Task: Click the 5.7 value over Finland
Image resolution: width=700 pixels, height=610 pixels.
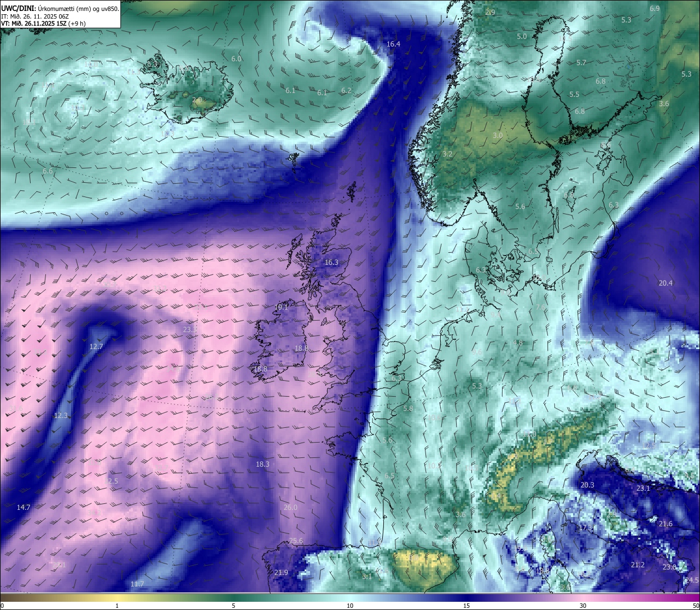Action: point(581,63)
